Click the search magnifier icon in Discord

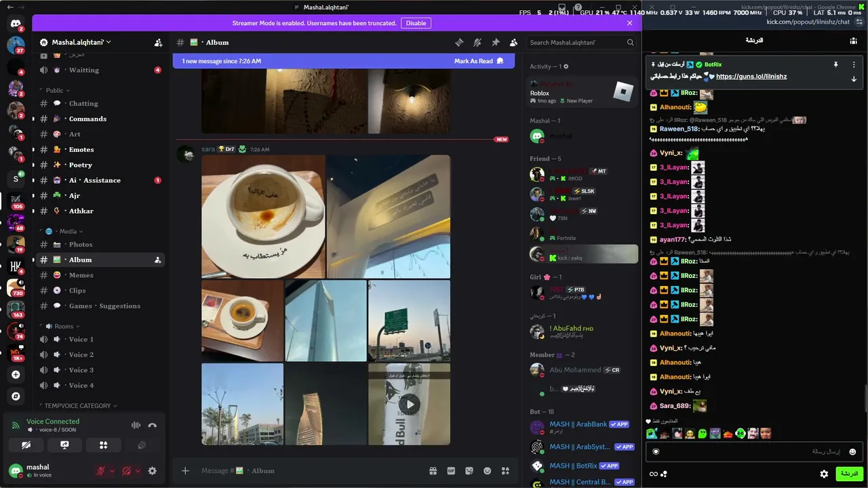point(630,42)
